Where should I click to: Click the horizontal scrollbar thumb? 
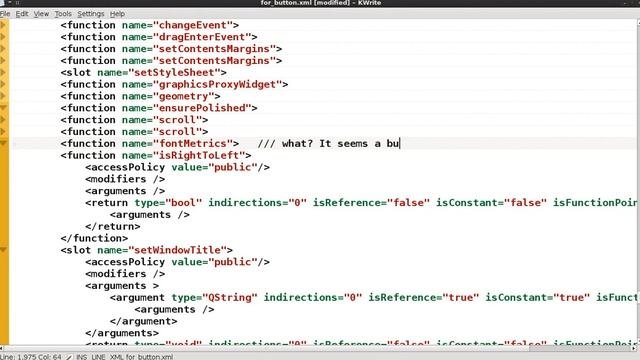pos(580,349)
